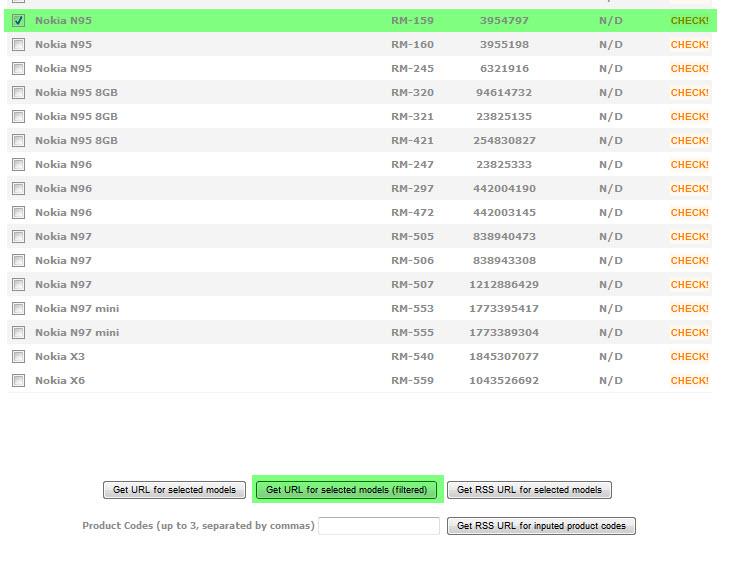729x561 pixels.
Task: Select the Nokia N95 RM-245 checkbox
Action: [19, 69]
